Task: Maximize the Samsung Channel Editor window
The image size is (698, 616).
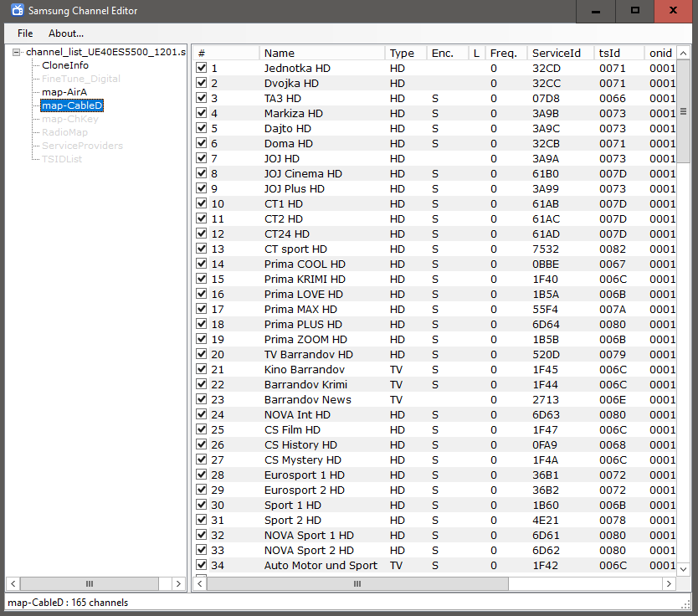Action: point(635,11)
